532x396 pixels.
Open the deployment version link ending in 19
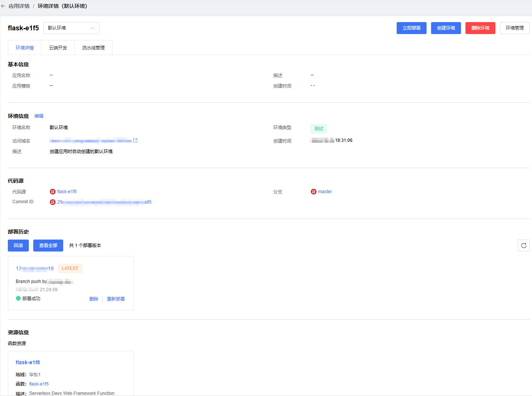(35, 268)
